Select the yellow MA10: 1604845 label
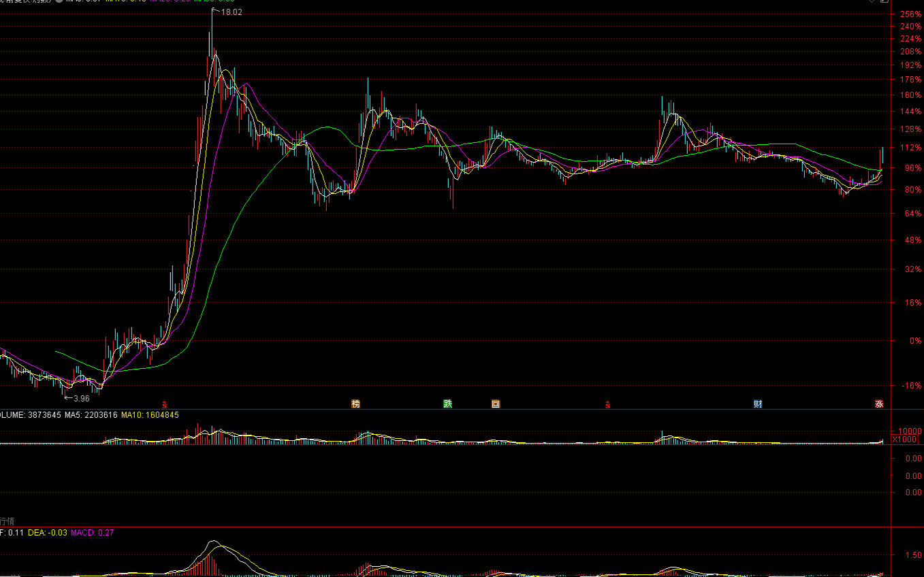 pyautogui.click(x=150, y=414)
